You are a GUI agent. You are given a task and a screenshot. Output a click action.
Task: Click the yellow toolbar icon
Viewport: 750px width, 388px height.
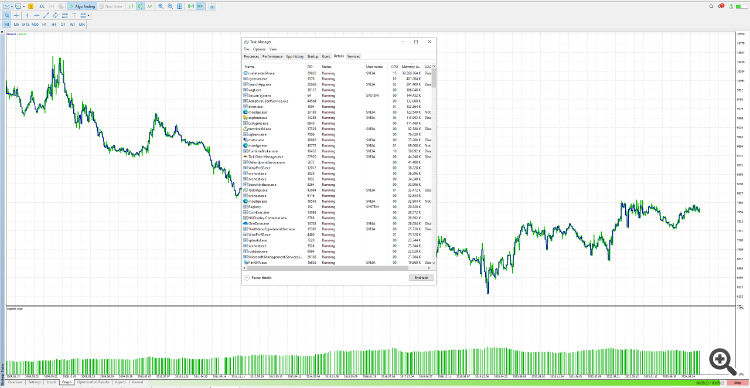(x=31, y=6)
